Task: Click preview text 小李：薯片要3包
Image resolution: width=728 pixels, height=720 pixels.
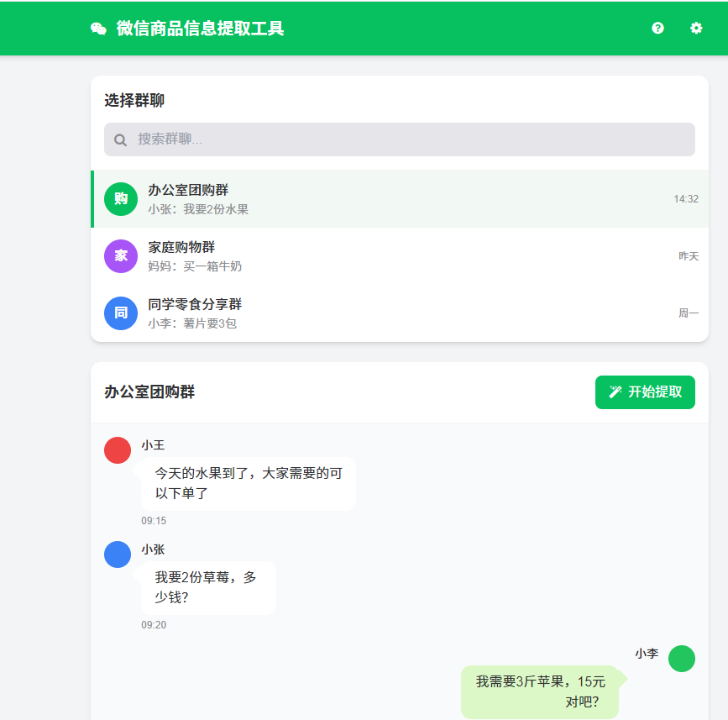Action: [192, 323]
